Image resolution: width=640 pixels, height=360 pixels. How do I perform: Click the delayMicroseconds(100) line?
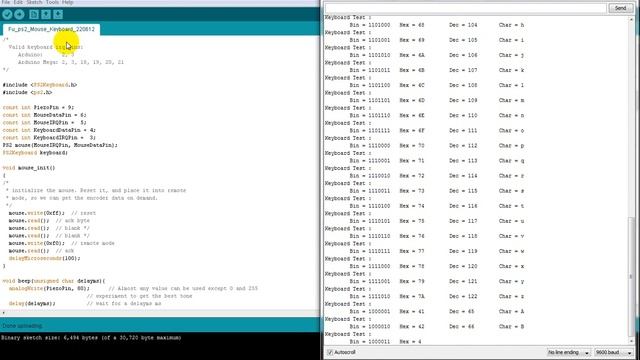[44, 258]
